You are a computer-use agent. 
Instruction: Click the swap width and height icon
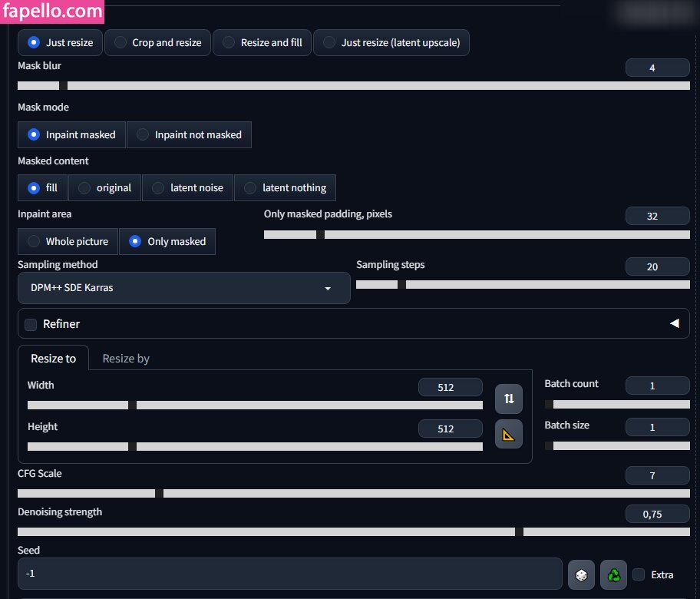[x=508, y=399]
